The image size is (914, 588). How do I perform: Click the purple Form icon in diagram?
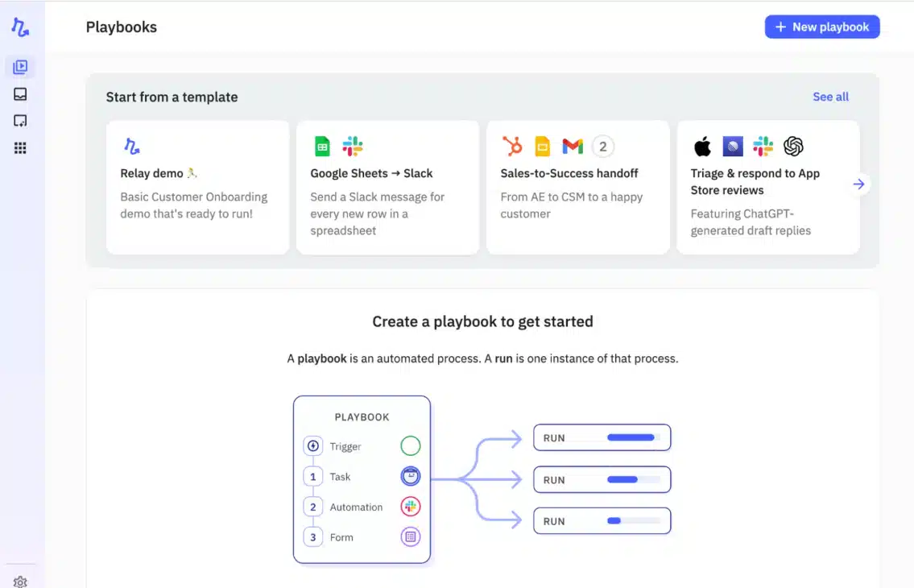(411, 536)
